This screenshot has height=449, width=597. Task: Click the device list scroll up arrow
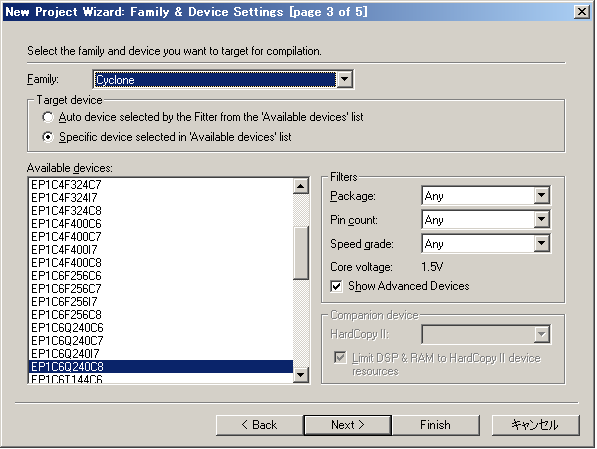(301, 186)
